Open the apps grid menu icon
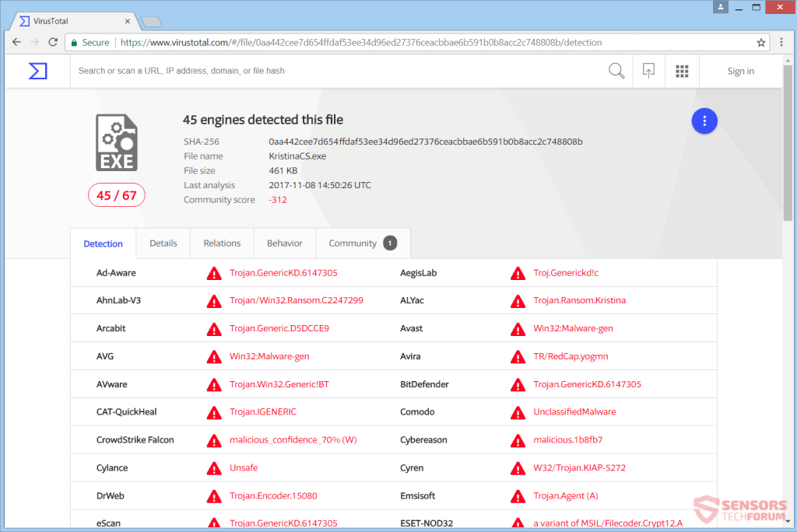 (x=682, y=71)
